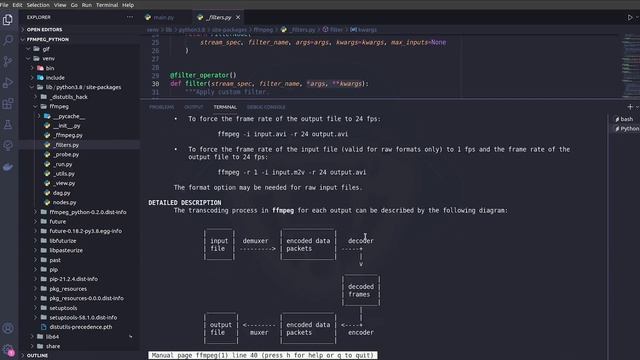Image resolution: width=640 pixels, height=360 pixels.
Task: Select the Terminal panel tab
Action: (225, 107)
